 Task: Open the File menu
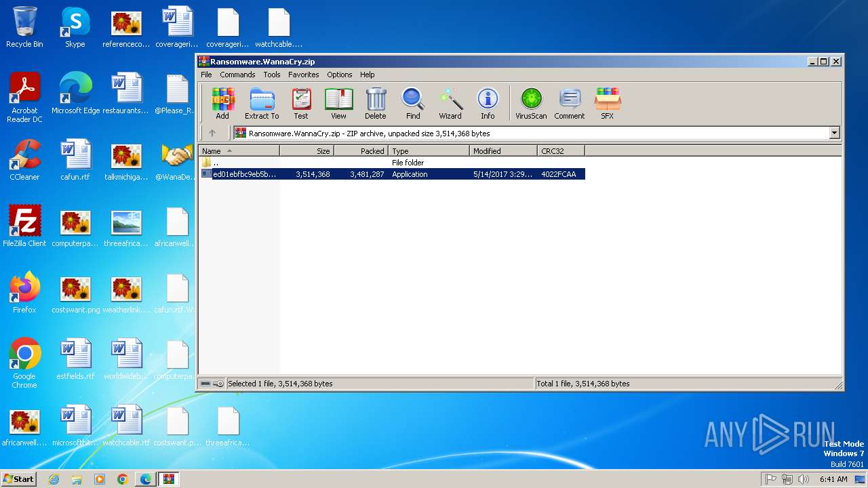point(206,75)
